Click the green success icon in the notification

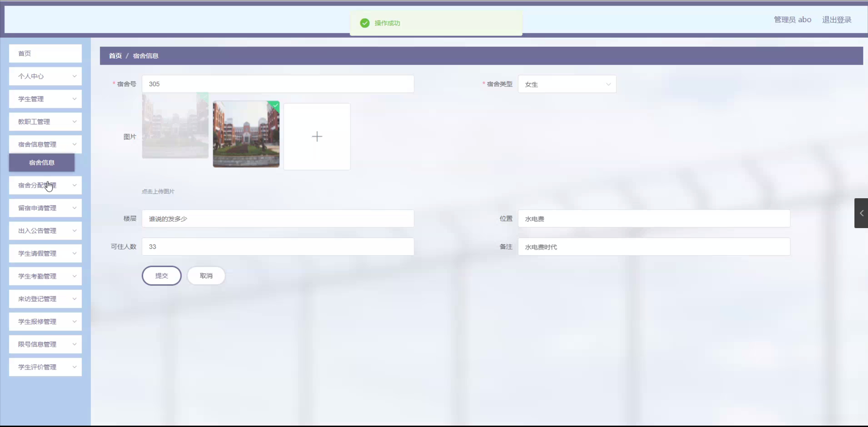365,23
